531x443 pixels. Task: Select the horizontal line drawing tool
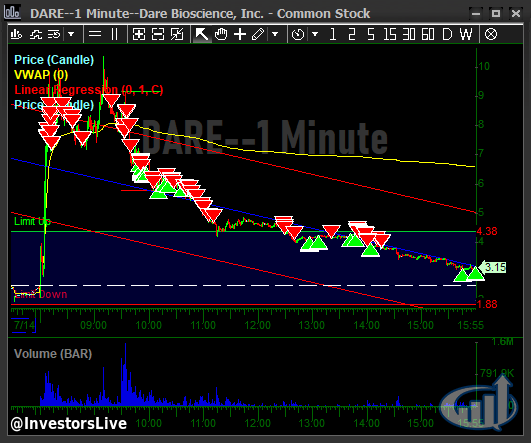pos(95,34)
